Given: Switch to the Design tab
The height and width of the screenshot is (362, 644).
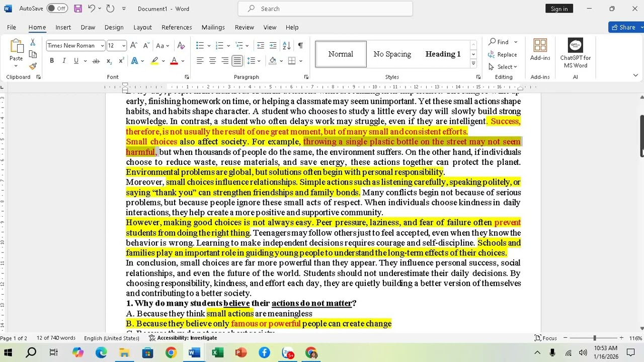Looking at the screenshot, I should [x=114, y=27].
